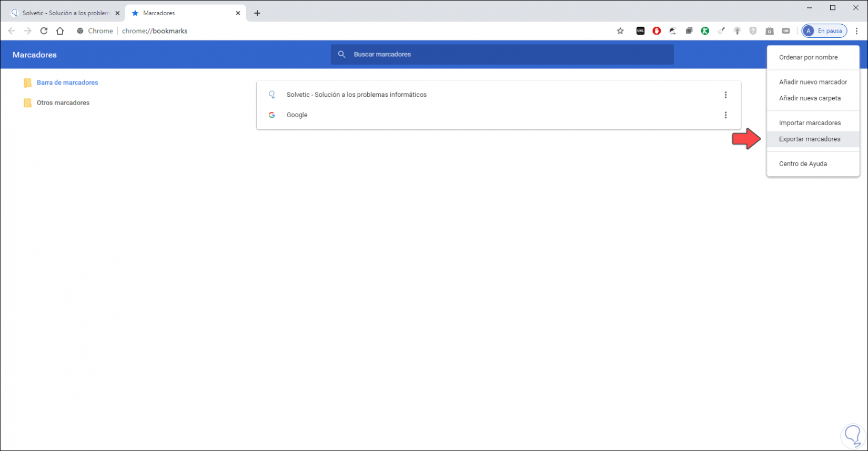Click the back navigation arrow
The width and height of the screenshot is (868, 451).
pyautogui.click(x=12, y=31)
